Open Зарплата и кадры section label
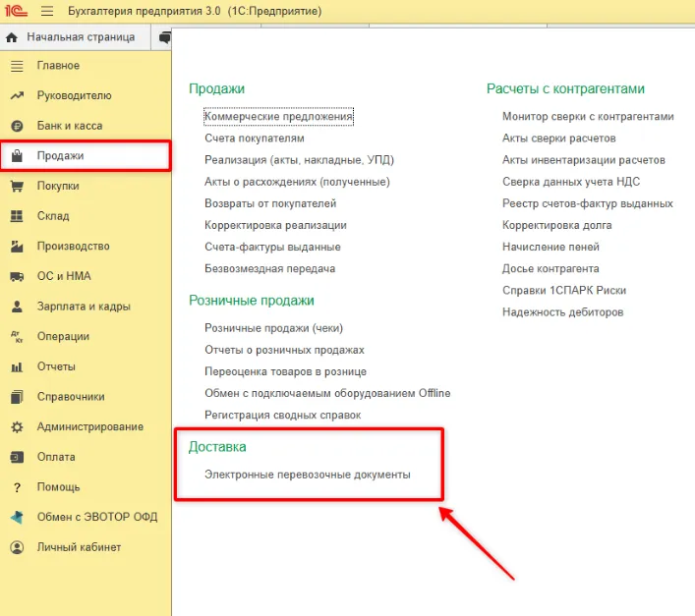This screenshot has width=695, height=616. click(x=84, y=307)
